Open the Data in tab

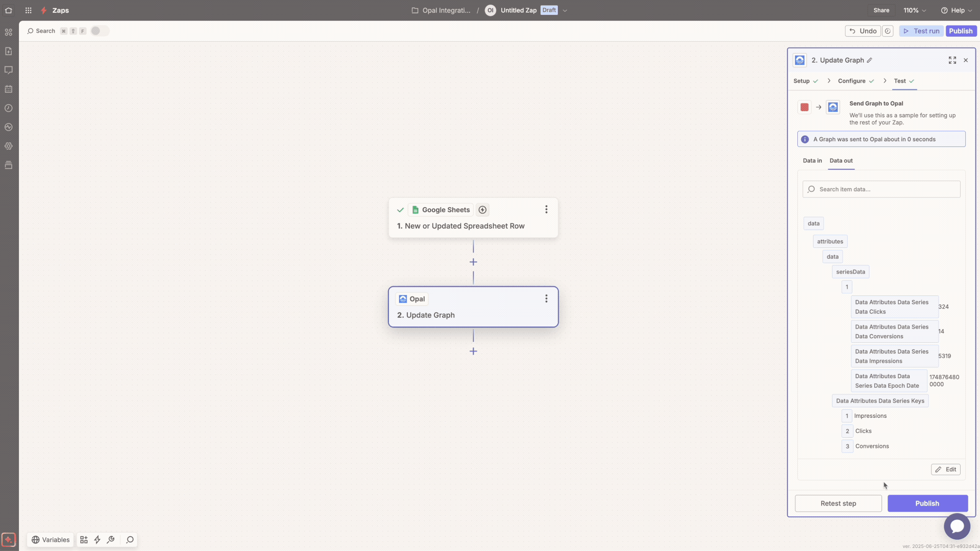[x=812, y=161]
